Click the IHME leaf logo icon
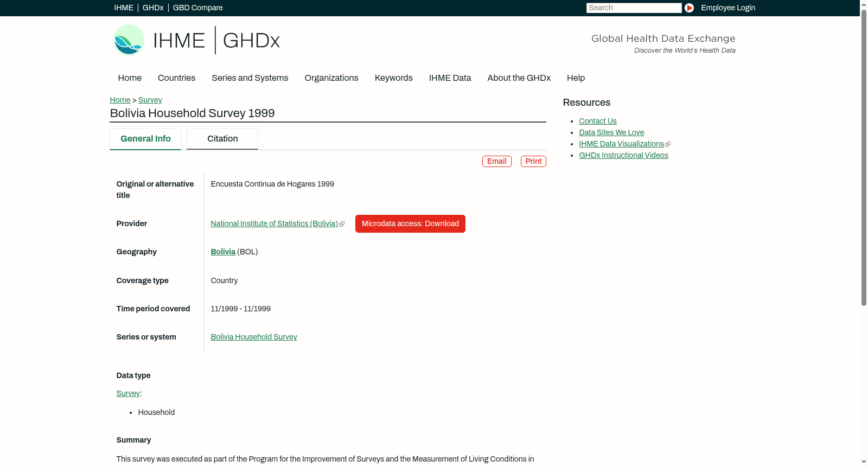868x467 pixels. coord(129,40)
